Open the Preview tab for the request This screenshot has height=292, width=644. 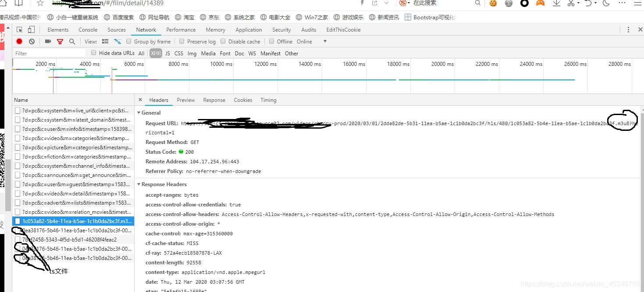pyautogui.click(x=185, y=100)
